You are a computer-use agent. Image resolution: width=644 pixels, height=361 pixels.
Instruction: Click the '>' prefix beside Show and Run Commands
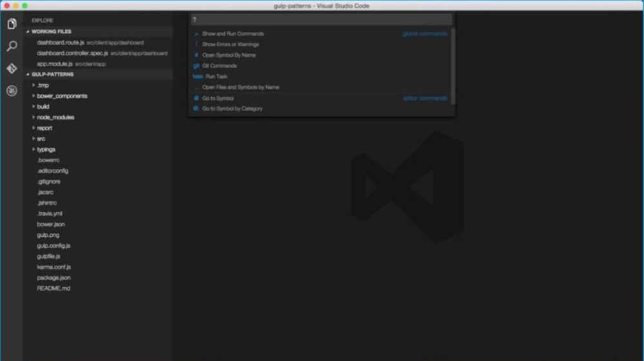(x=196, y=33)
